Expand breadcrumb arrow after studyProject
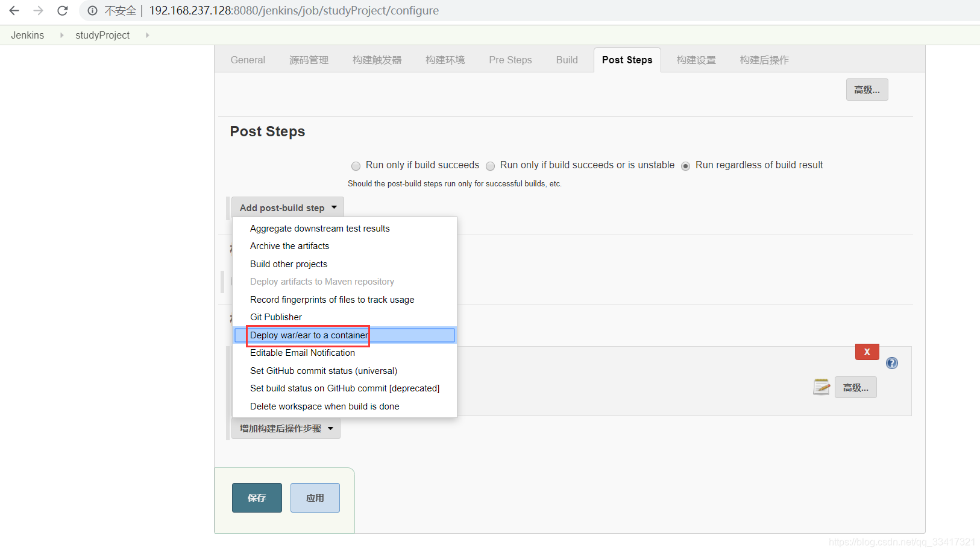Image resolution: width=980 pixels, height=553 pixels. pos(147,35)
